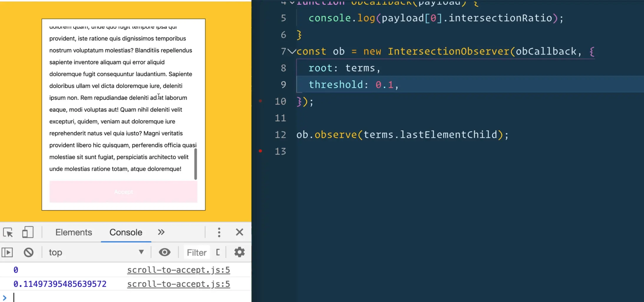
Task: Open console settings gear
Action: click(239, 252)
